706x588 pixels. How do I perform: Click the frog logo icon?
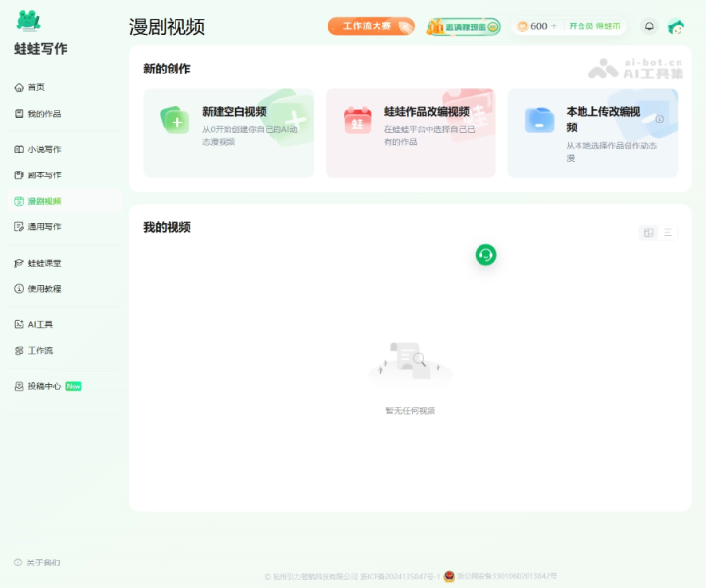point(28,22)
